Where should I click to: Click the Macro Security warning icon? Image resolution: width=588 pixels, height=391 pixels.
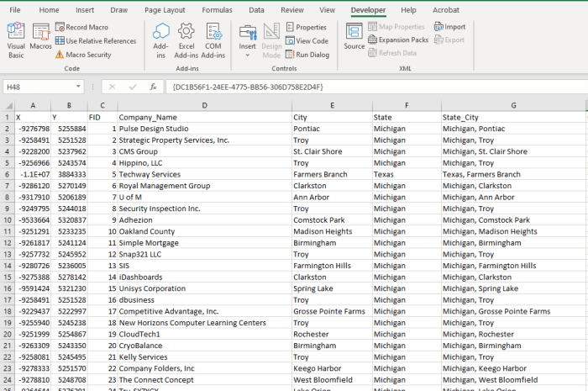60,55
